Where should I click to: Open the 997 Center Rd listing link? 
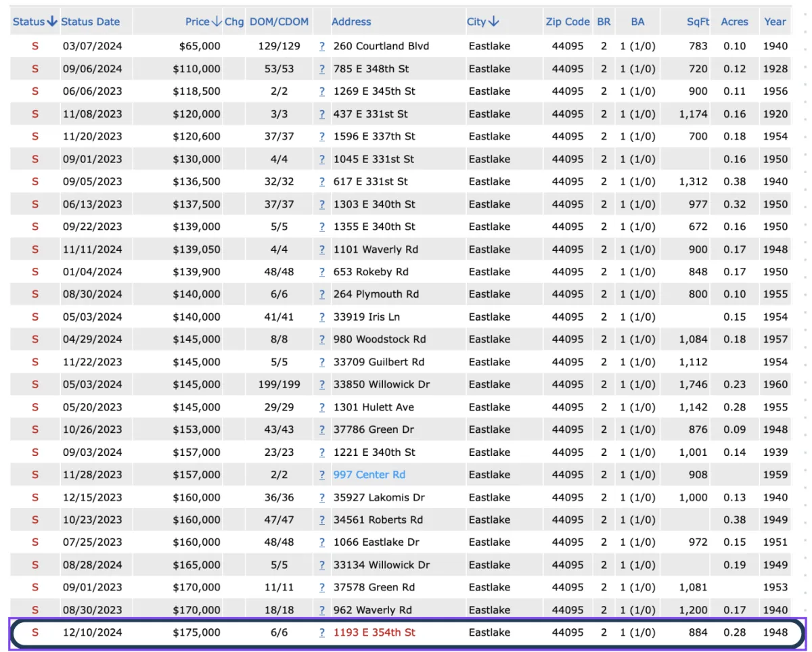click(x=369, y=475)
